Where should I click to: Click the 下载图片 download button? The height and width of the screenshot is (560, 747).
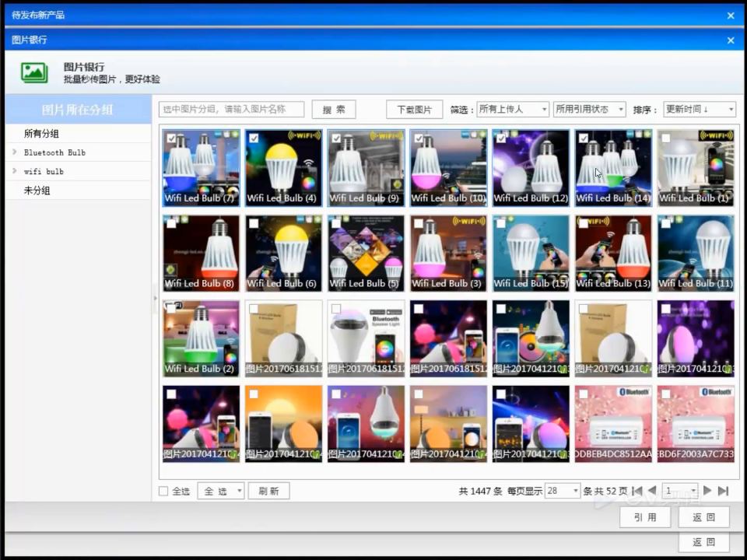[415, 110]
